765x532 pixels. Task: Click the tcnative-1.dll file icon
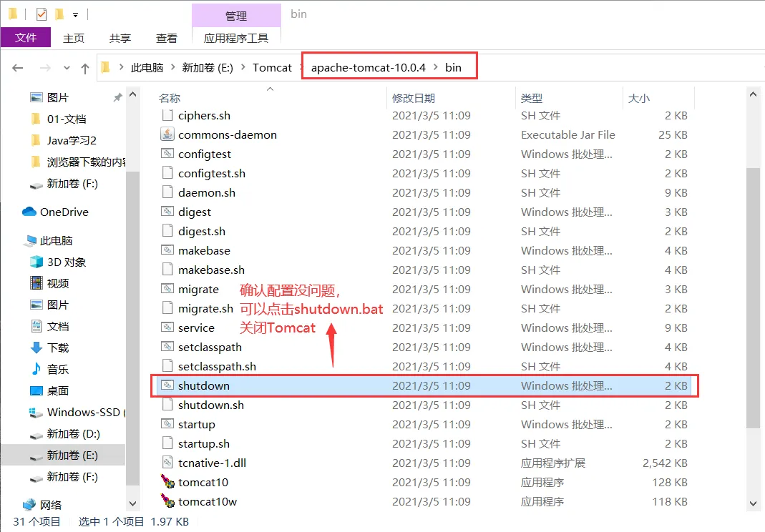(x=167, y=462)
